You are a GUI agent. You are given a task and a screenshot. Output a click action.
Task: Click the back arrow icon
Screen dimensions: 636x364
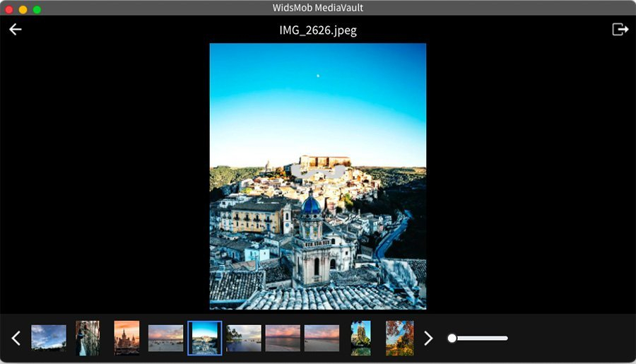(x=16, y=29)
